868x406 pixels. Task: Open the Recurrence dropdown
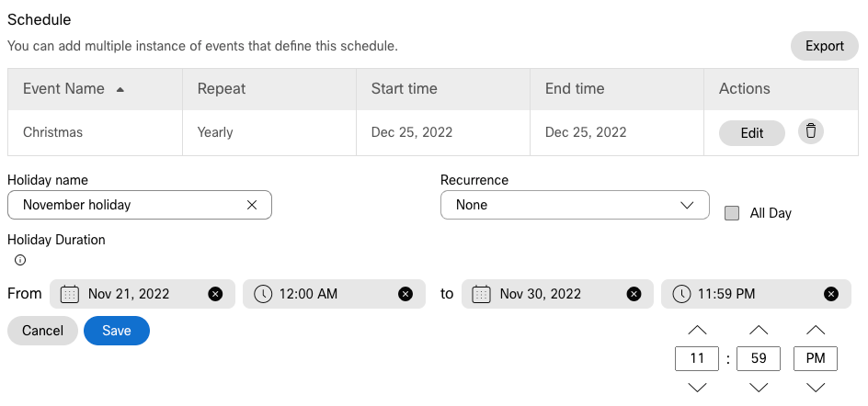pos(575,205)
